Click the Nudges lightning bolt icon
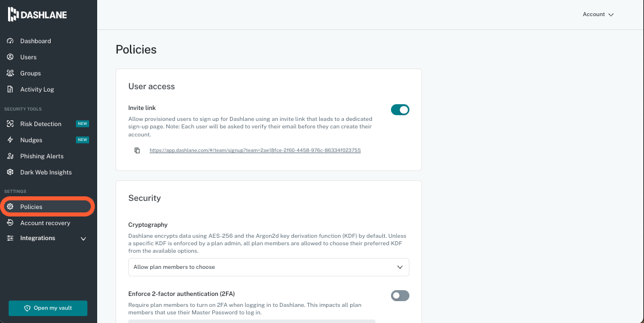 [x=10, y=140]
